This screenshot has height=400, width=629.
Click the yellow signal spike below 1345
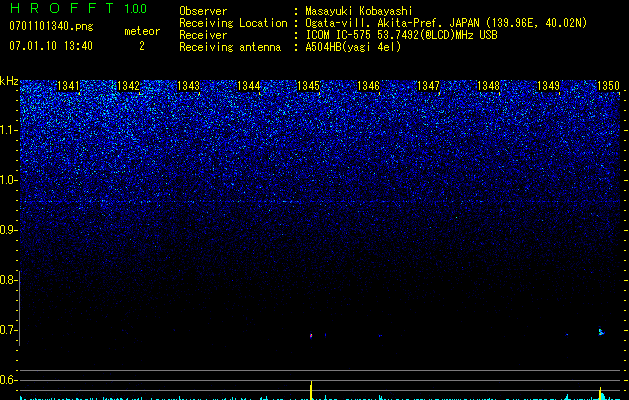[x=311, y=390]
